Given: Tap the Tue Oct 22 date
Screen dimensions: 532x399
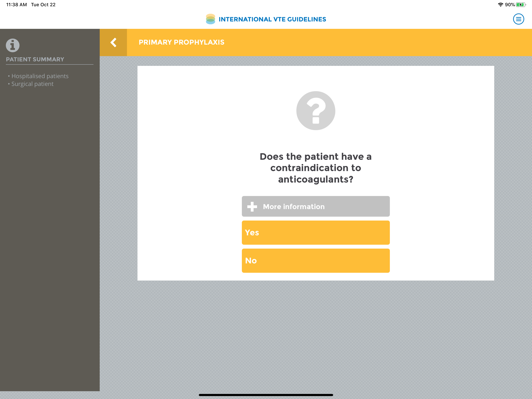Looking at the screenshot, I should [43, 4].
